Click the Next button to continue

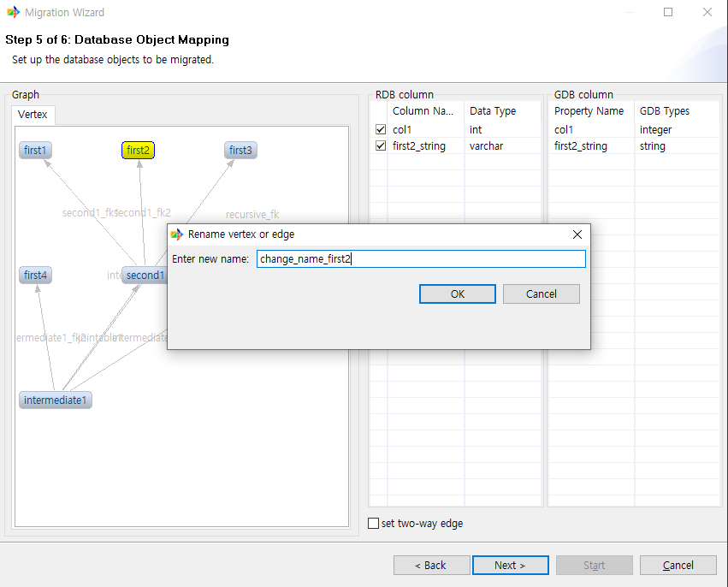pos(510,565)
